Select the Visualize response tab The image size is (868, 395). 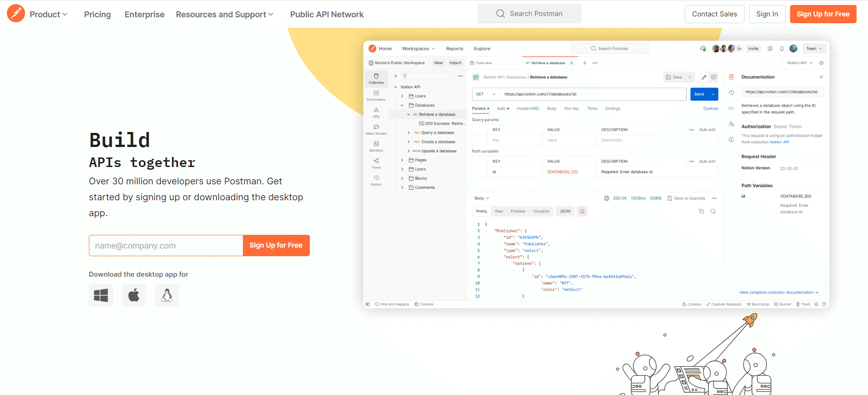tap(541, 211)
